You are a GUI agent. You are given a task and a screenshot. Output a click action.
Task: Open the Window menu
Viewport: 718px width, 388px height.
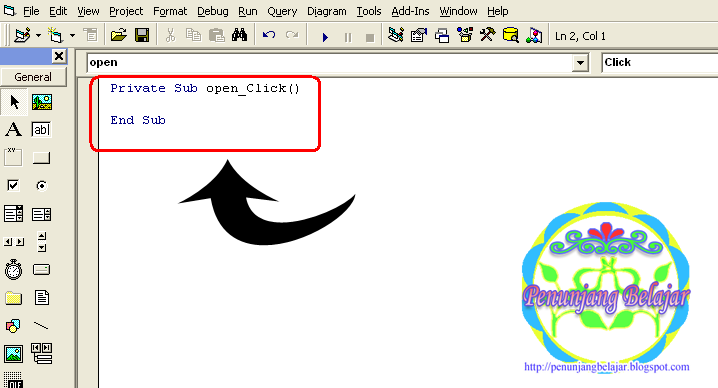(x=458, y=11)
